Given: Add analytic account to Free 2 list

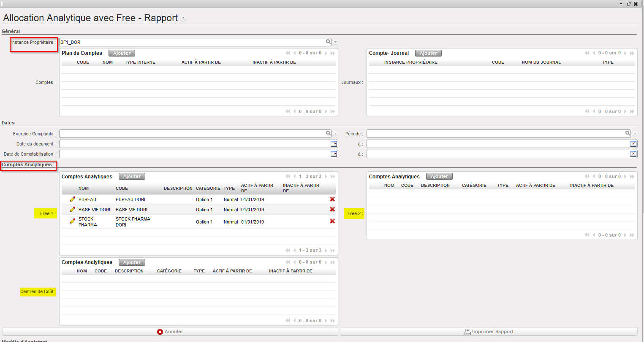Looking at the screenshot, I should tap(439, 177).
